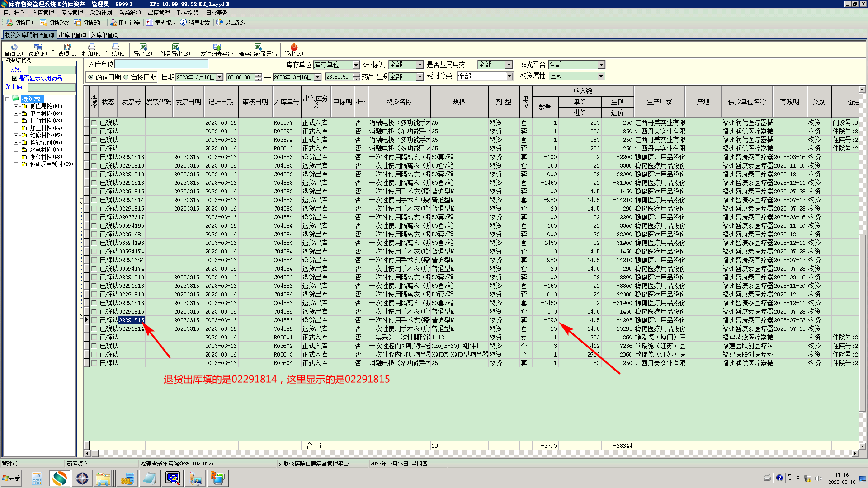Image resolution: width=868 pixels, height=488 pixels.
Task: Click the red 退出 exit icon
Action: click(x=294, y=47)
